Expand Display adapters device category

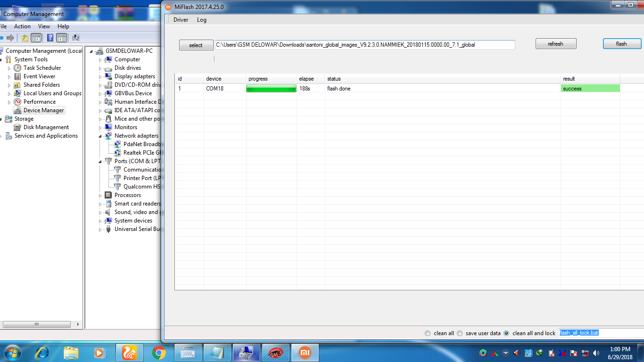[100, 77]
